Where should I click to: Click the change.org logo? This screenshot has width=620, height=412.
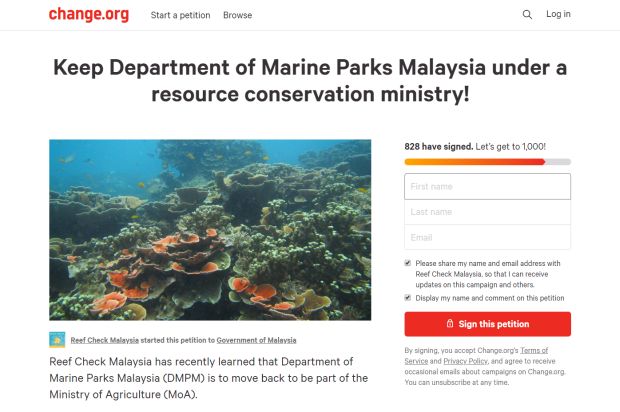[87, 15]
